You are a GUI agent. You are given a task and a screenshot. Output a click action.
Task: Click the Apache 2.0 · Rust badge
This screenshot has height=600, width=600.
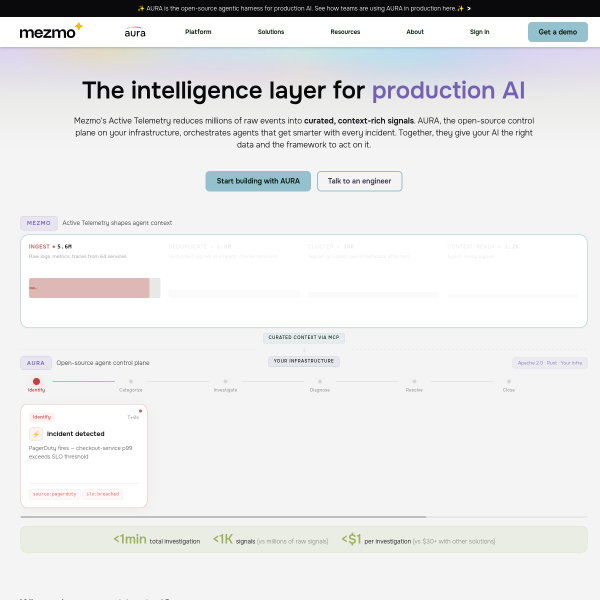pos(549,363)
